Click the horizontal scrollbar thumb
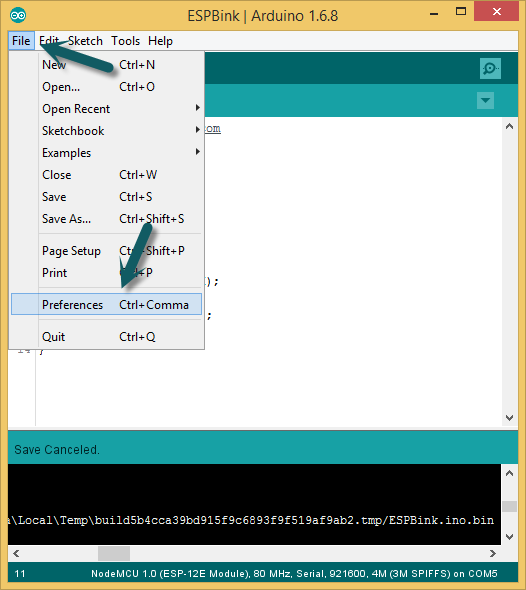 [x=114, y=554]
